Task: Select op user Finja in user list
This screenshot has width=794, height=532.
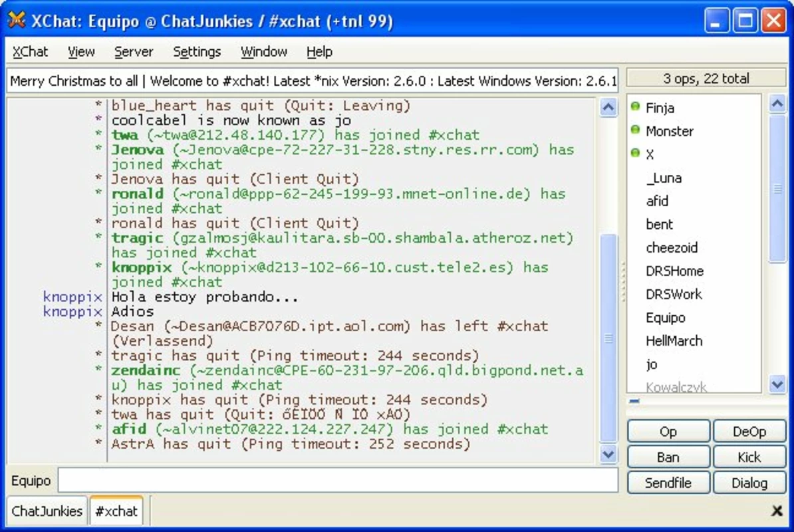Action: tap(694, 108)
